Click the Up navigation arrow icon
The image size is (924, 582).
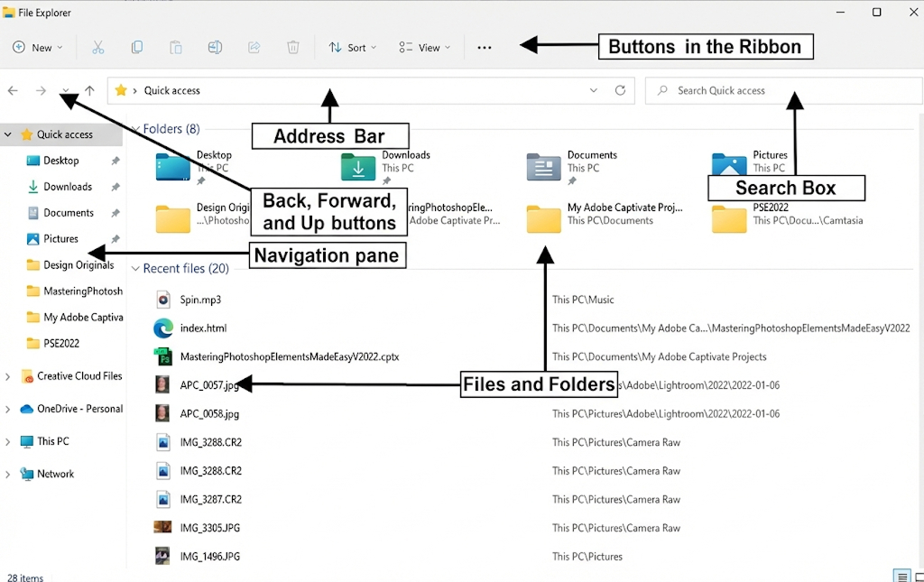click(88, 90)
